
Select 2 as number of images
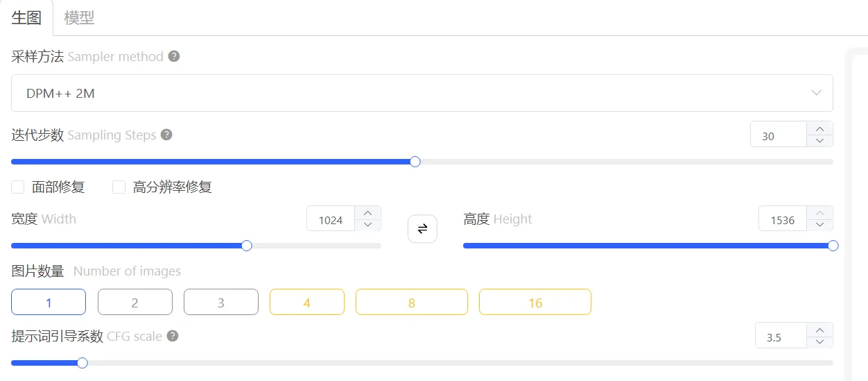[134, 303]
